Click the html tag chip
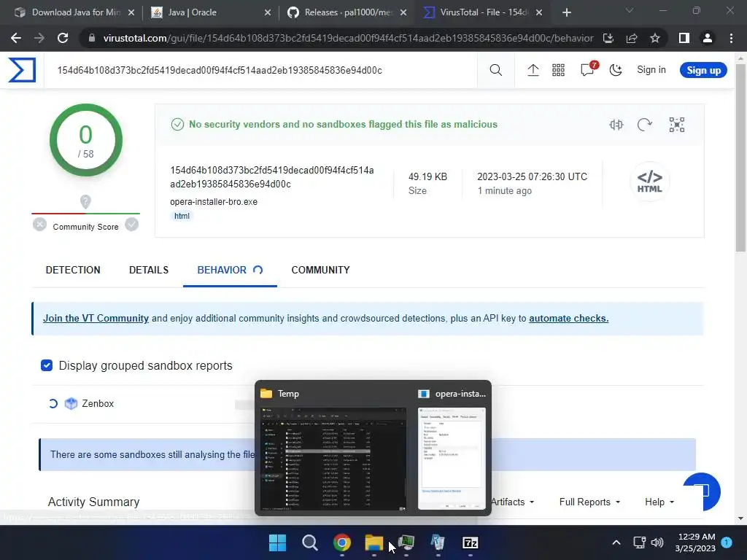The height and width of the screenshot is (560, 747). (182, 216)
